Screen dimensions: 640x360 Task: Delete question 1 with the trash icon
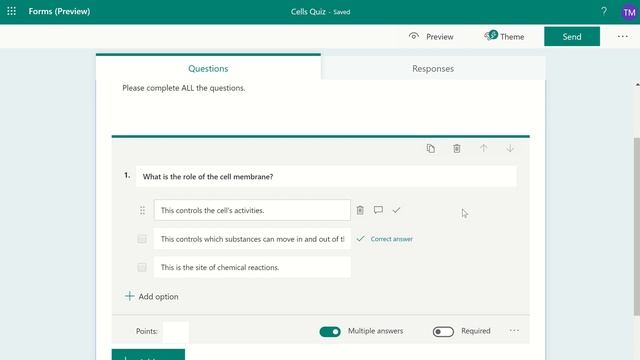point(457,149)
